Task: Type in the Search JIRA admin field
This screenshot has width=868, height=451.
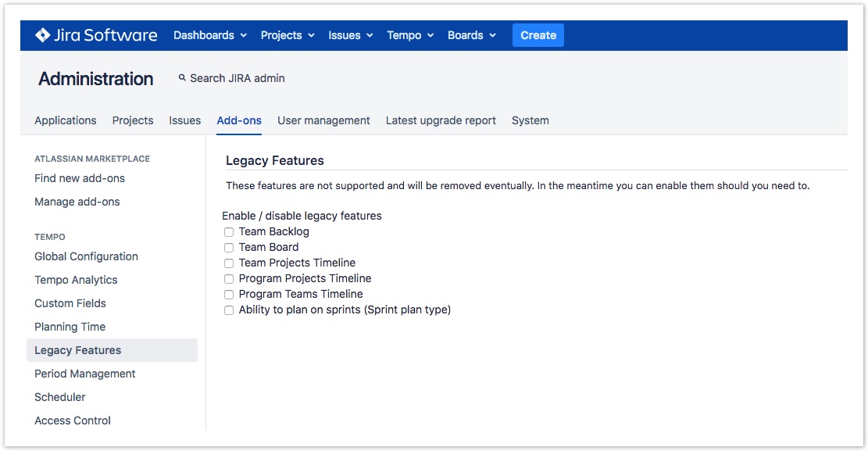Action: coord(238,78)
